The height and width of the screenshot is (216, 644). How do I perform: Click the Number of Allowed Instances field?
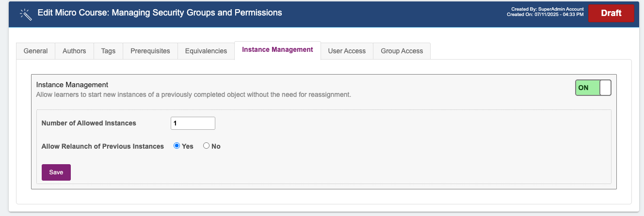[x=193, y=123]
